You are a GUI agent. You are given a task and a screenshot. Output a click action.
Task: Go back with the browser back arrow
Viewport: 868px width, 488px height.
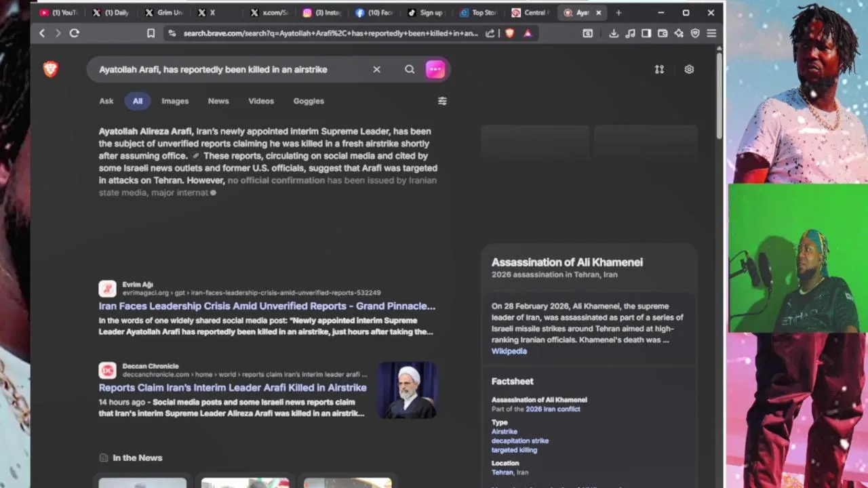(x=42, y=33)
